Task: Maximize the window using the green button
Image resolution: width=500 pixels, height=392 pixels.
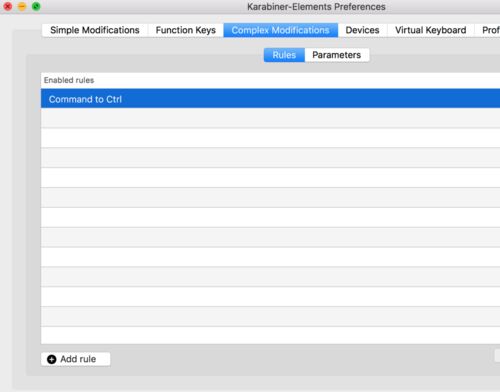Action: pos(36,6)
